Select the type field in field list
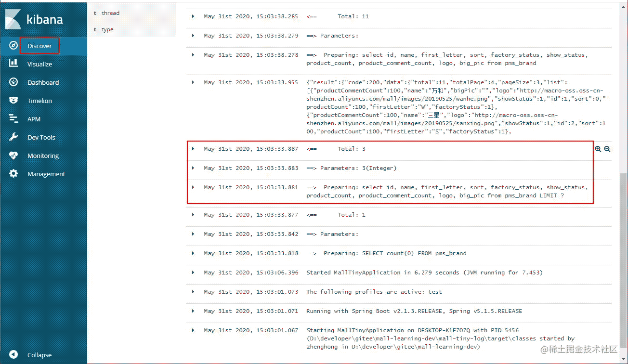Viewport: 628px width, 364px height. 107,29
